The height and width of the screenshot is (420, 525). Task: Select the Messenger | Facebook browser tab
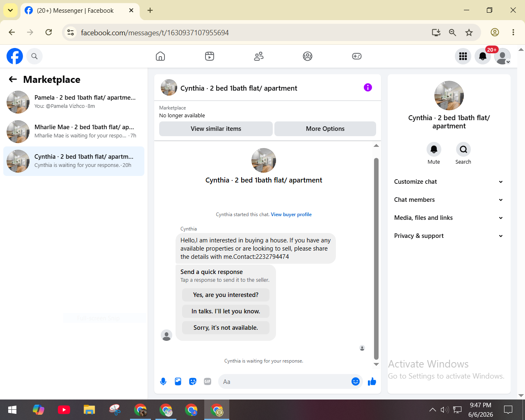pos(79,11)
